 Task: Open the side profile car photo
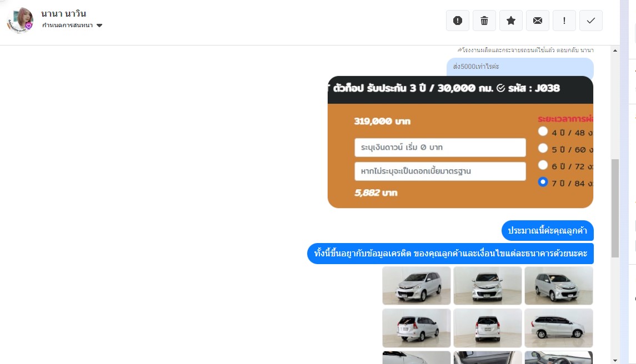(x=559, y=328)
